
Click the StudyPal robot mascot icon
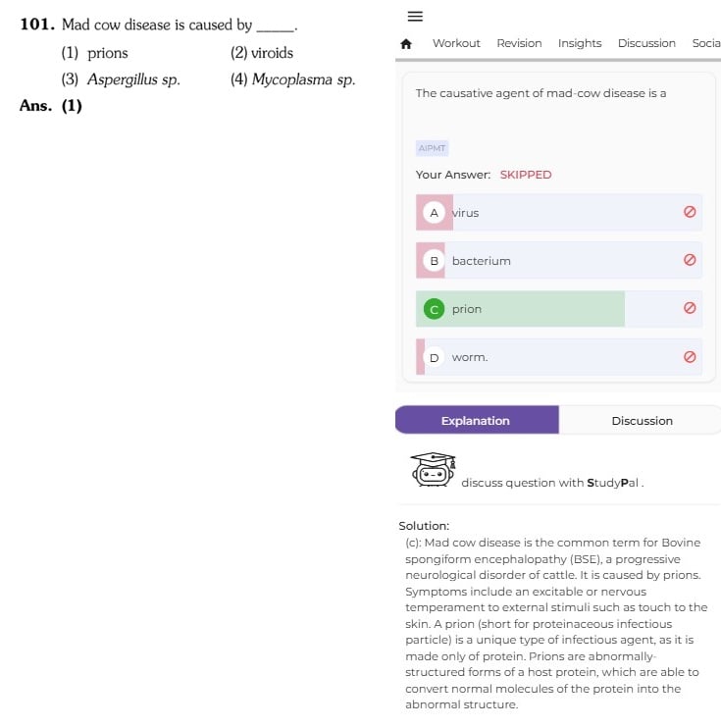pos(433,469)
